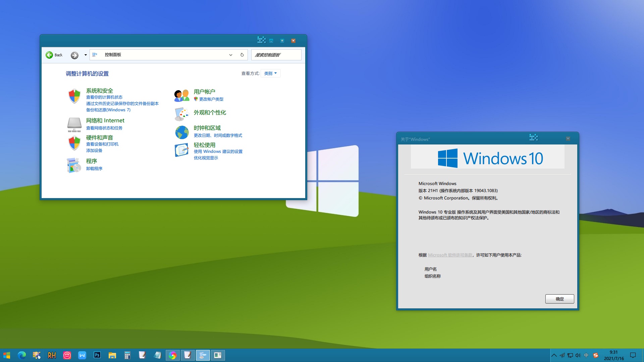
Task: Open Calculator from the taskbar
Action: 127,355
